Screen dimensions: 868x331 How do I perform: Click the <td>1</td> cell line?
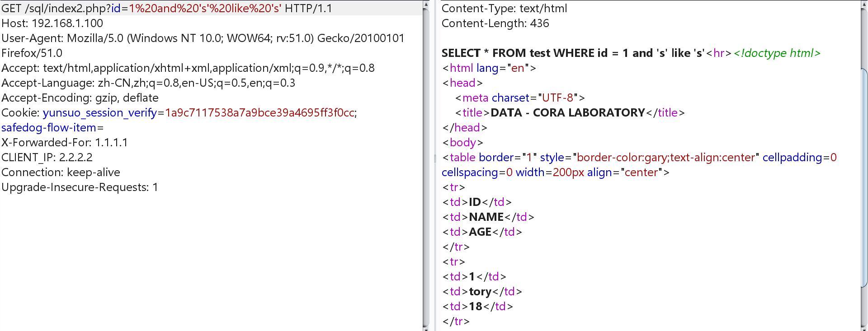point(474,276)
